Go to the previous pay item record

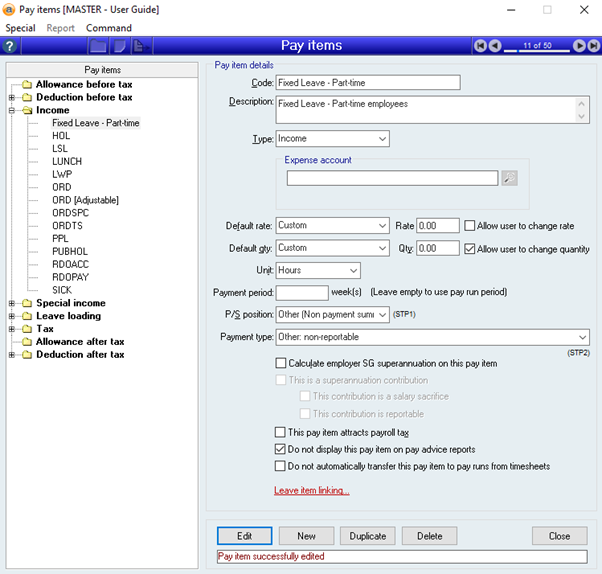(x=496, y=46)
